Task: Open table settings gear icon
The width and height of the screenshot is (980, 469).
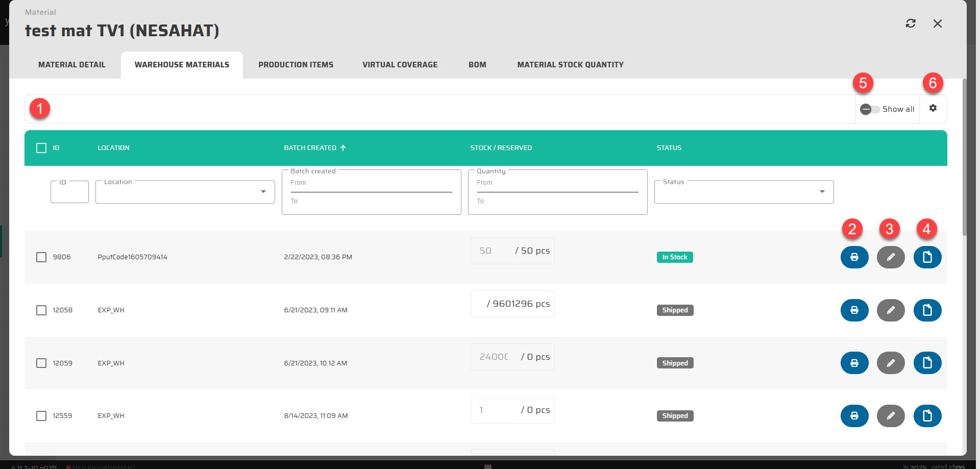Action: 933,108
